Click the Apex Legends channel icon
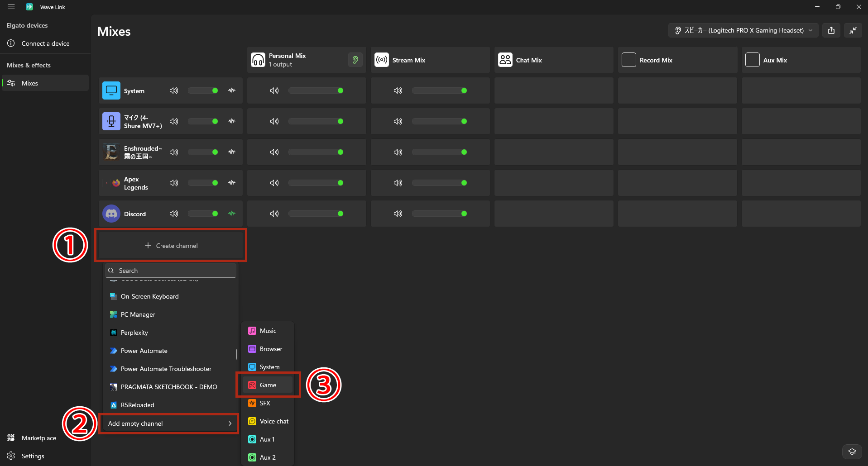The width and height of the screenshot is (868, 466). (111, 183)
